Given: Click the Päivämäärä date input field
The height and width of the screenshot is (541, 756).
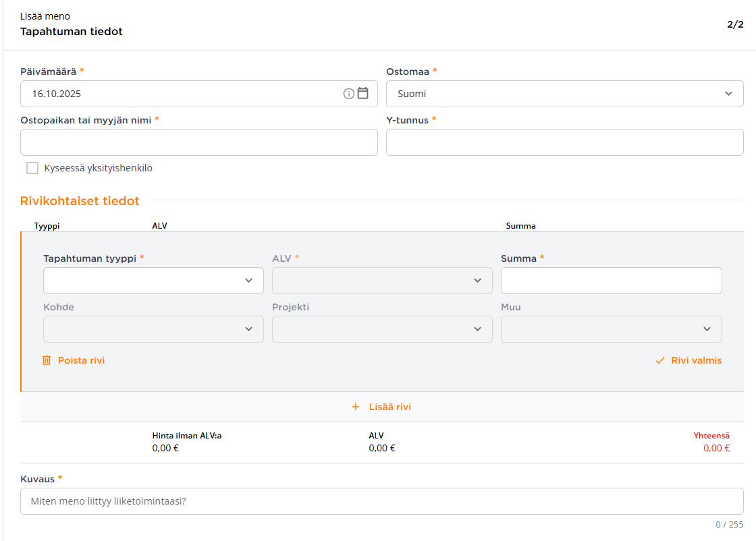Looking at the screenshot, I should [179, 94].
